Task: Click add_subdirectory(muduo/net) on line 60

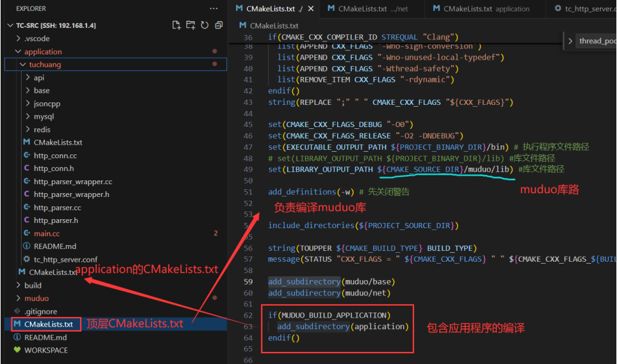Action: coord(329,293)
